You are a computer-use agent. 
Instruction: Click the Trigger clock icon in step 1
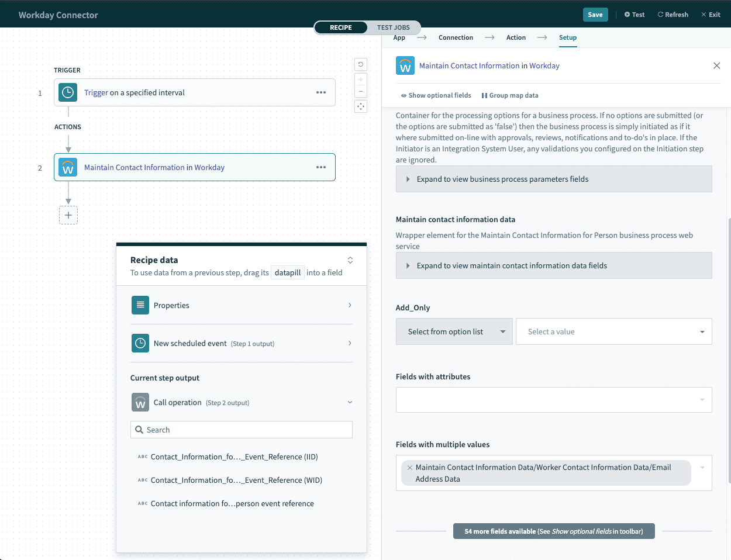pyautogui.click(x=68, y=92)
